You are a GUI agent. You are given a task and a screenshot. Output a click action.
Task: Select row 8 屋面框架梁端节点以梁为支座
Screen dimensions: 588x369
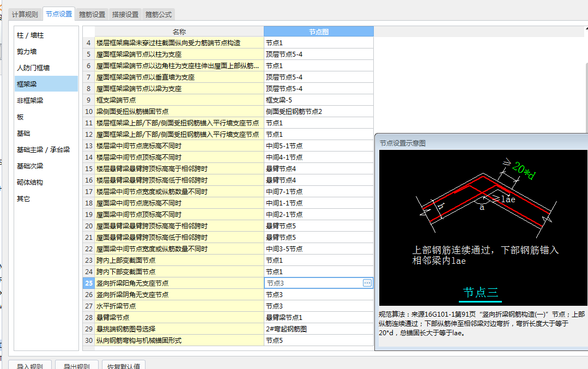pyautogui.click(x=179, y=89)
